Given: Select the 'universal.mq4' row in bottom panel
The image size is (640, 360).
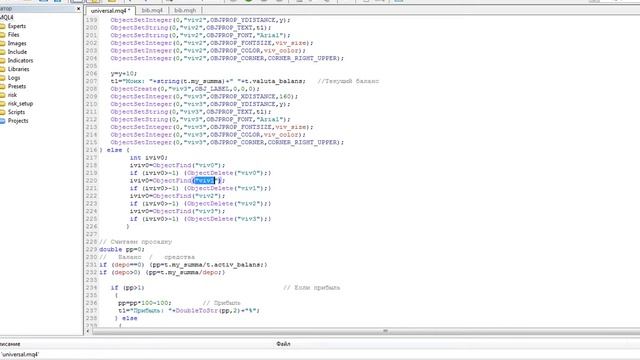Looking at the screenshot, I should 20,354.
